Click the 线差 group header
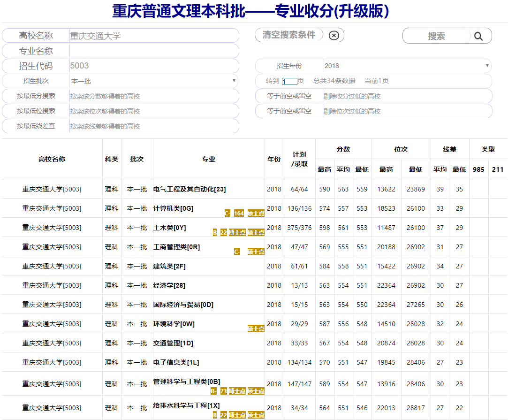Viewport: 508px width, 420px height. 450,149
